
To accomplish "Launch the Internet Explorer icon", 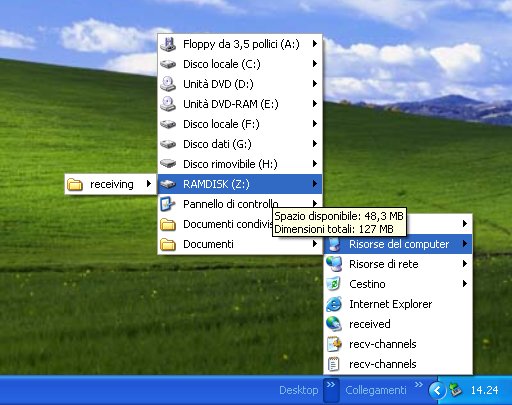I will pyautogui.click(x=334, y=304).
